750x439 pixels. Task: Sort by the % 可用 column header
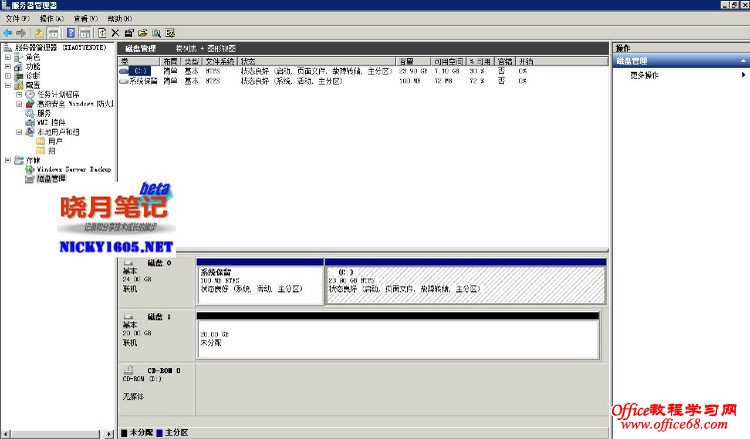[479, 61]
